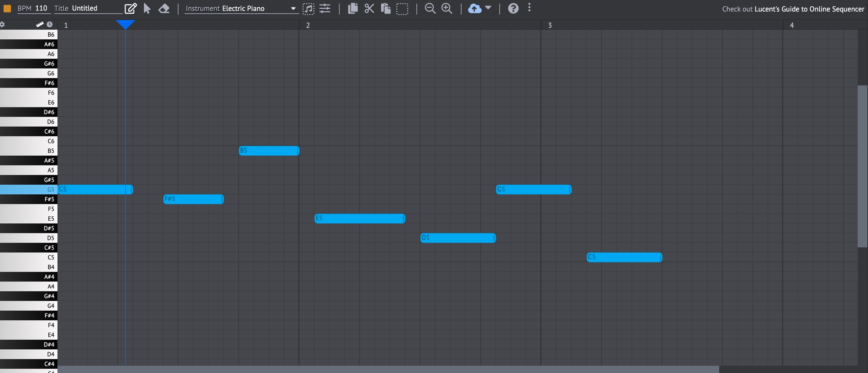868x373 pixels.
Task: Click the BPM 110 input field
Action: (x=41, y=8)
